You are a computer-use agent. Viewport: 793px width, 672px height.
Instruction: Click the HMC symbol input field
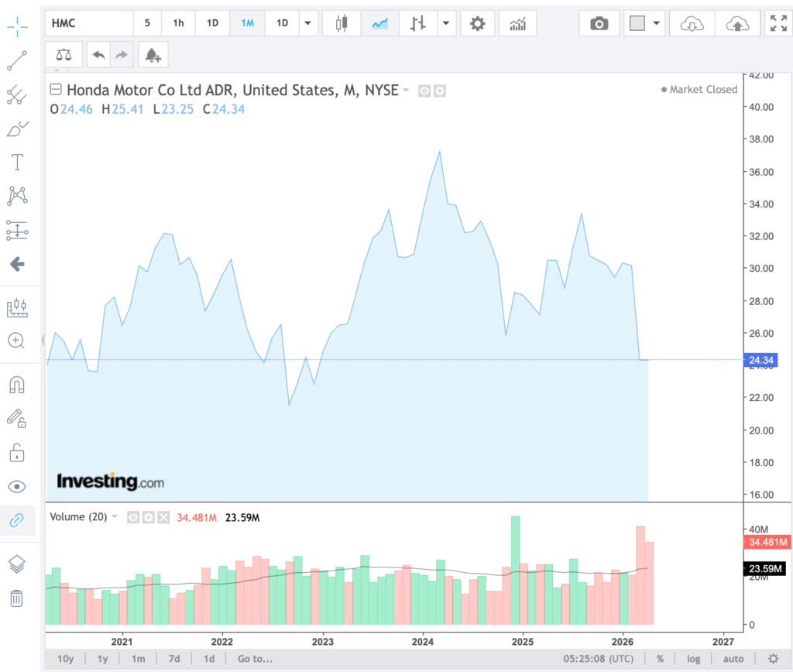coord(88,23)
